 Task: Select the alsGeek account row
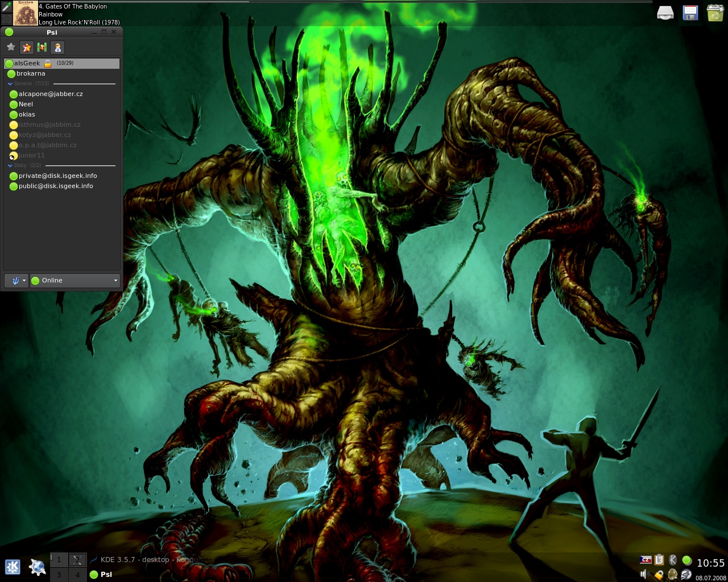61,63
